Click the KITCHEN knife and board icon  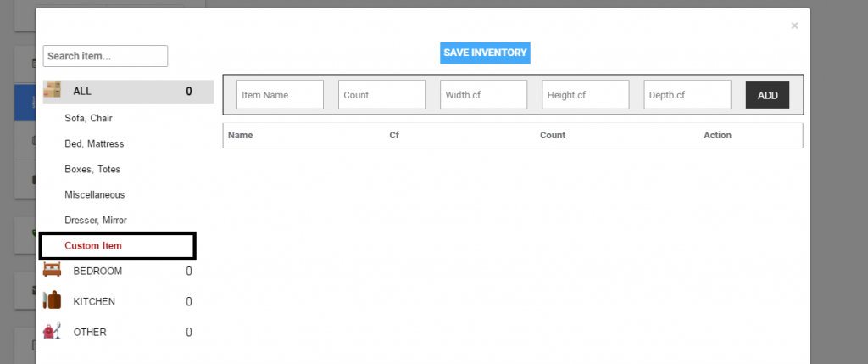52,300
